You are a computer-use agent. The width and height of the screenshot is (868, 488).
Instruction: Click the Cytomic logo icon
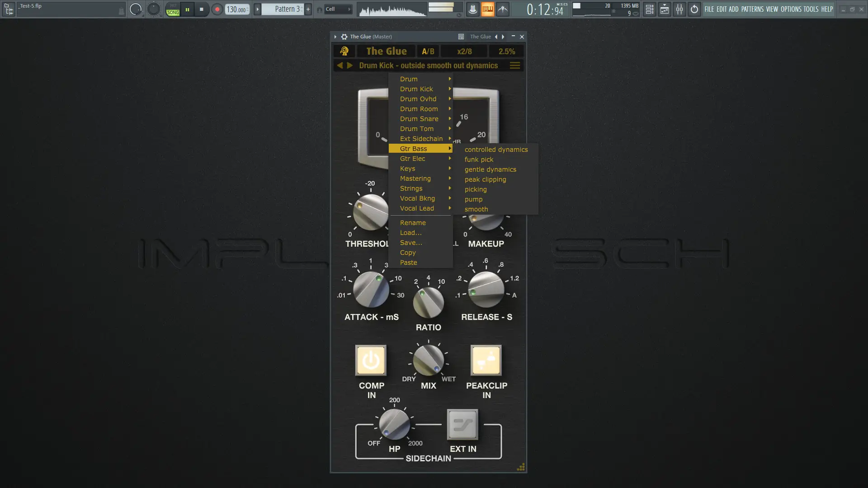[344, 51]
